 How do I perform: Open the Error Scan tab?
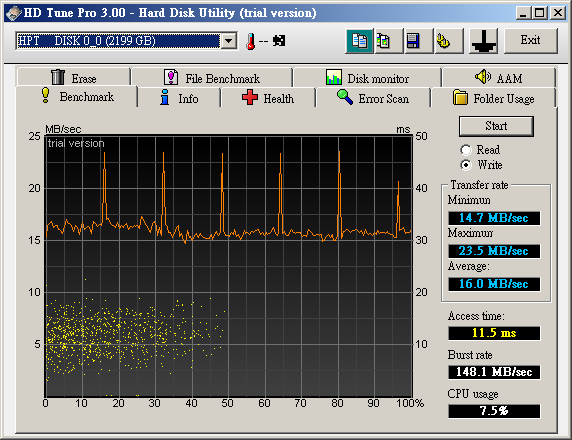373,98
